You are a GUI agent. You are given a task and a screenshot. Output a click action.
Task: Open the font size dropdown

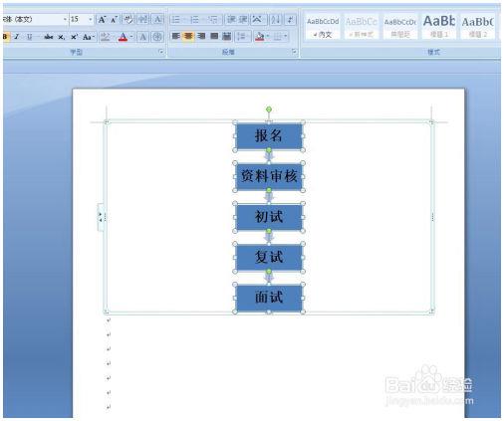point(91,20)
